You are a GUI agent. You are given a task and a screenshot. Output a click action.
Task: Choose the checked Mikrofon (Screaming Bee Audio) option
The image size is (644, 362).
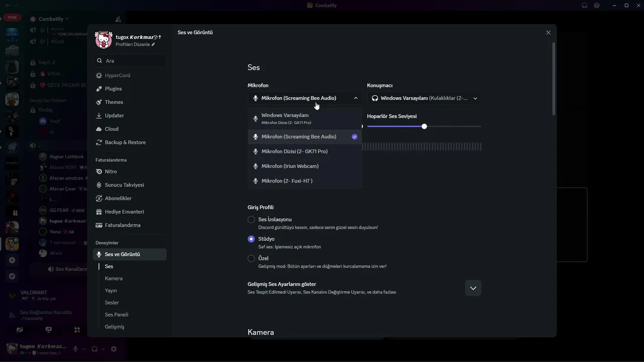[x=305, y=137]
